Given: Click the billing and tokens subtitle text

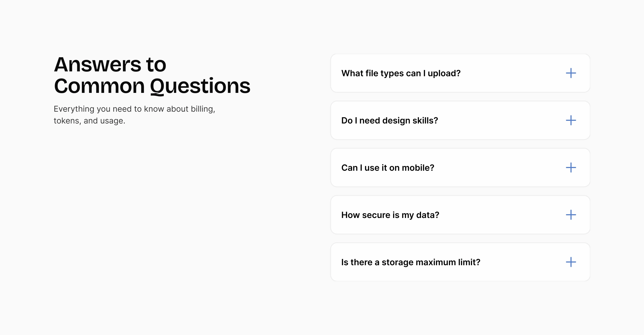Looking at the screenshot, I should 135,115.
